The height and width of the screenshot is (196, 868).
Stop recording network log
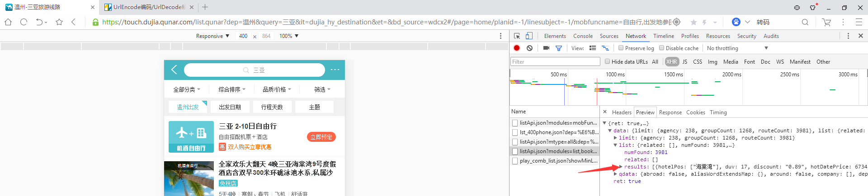pos(517,48)
